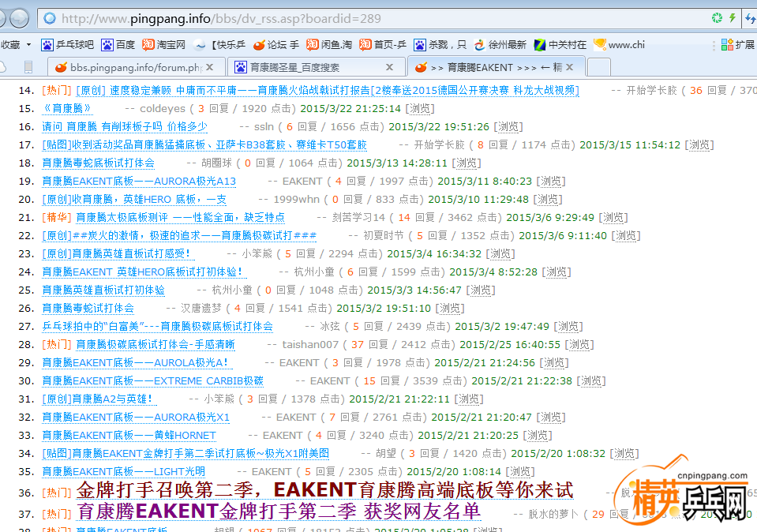Open 育康腾英雄直板试打初体验 post link
Screen dimensions: 757x532
coord(103,290)
